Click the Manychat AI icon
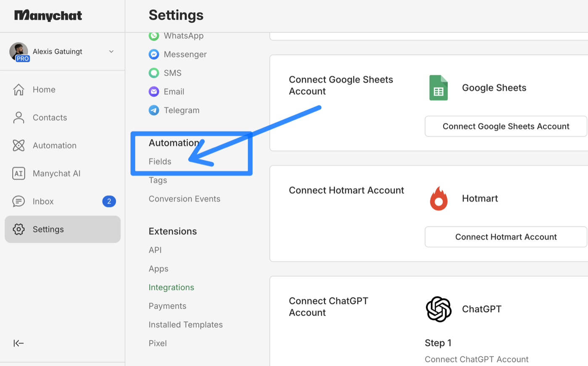 18,174
